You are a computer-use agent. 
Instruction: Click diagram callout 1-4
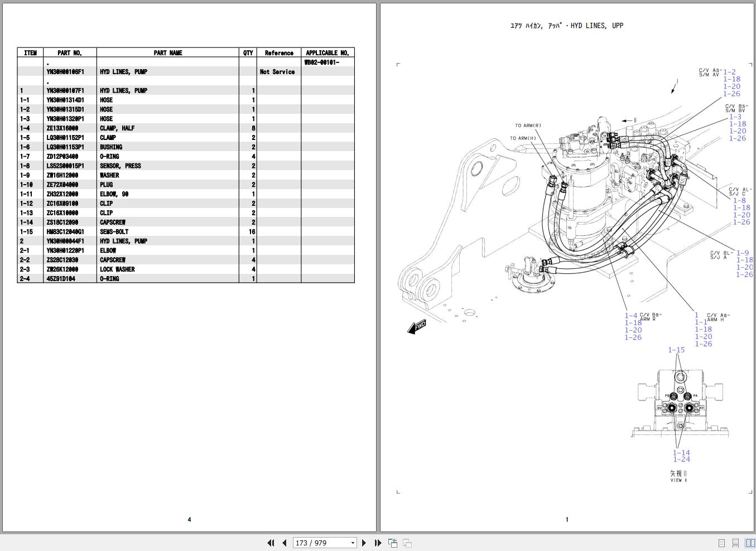631,316
